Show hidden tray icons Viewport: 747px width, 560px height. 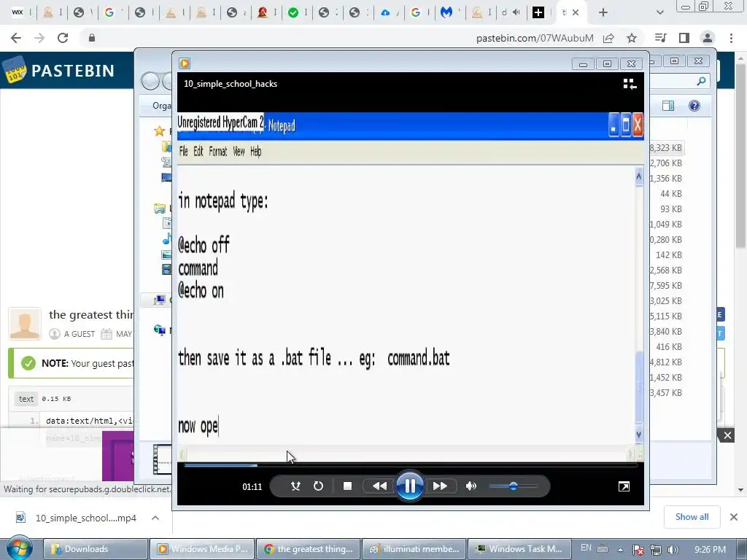[620, 550]
